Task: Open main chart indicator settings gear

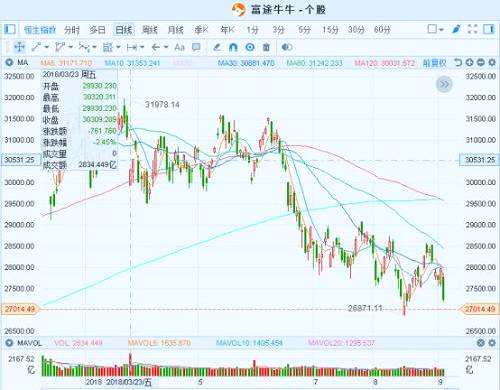Action: point(492,62)
